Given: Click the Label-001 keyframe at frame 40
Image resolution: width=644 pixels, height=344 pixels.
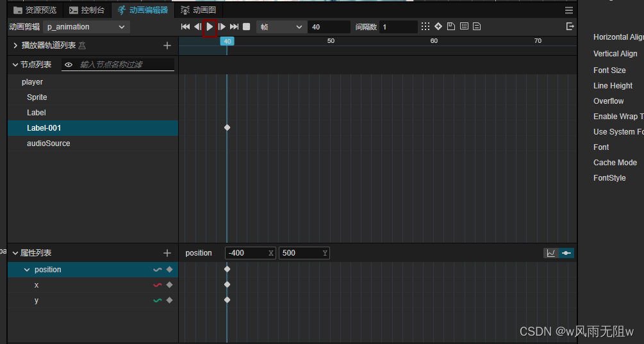Looking at the screenshot, I should pyautogui.click(x=227, y=127).
